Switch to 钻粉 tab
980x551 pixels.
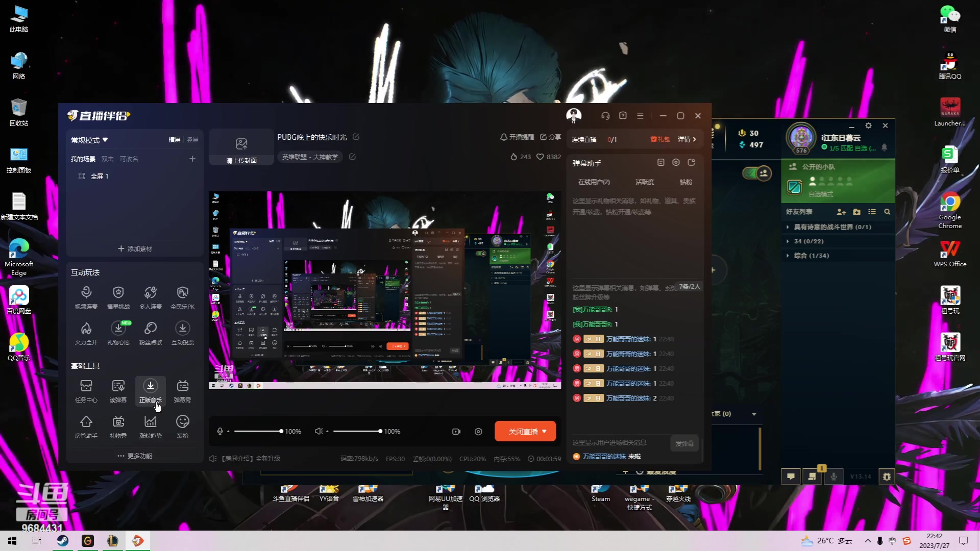click(x=685, y=182)
